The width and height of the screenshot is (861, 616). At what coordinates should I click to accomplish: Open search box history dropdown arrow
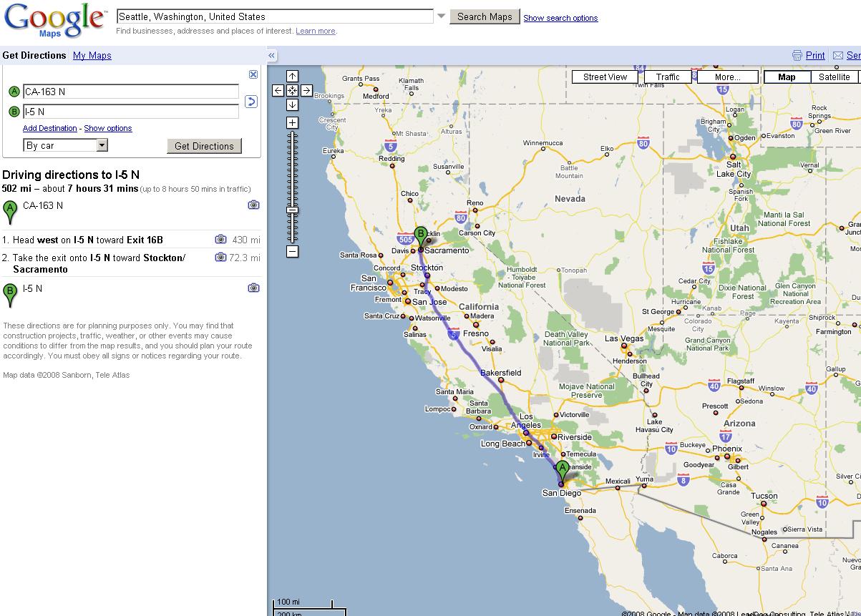click(x=442, y=16)
